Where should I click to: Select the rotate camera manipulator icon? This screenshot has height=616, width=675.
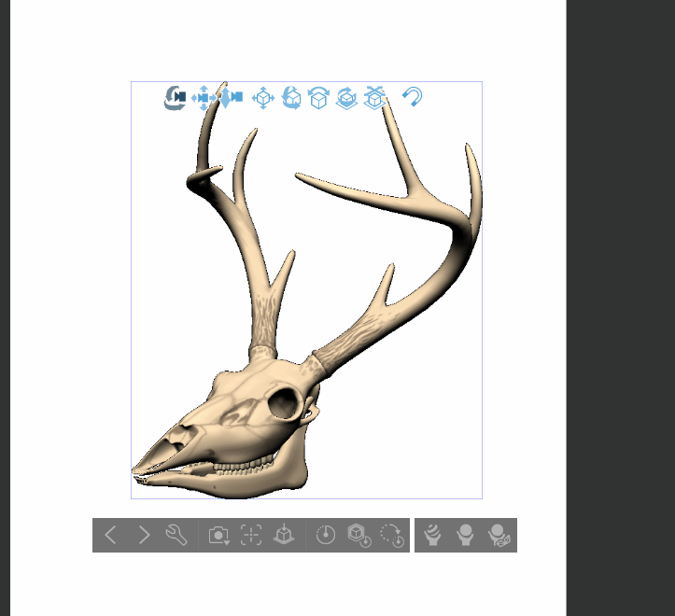175,98
